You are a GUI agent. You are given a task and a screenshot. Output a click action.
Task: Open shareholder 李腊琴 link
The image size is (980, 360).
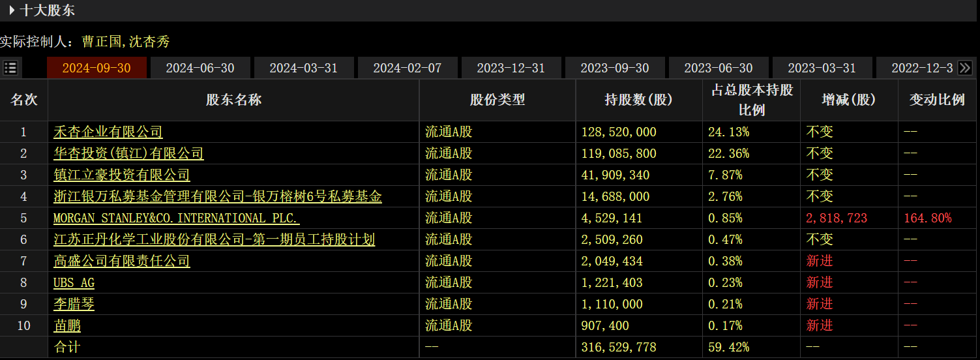74,305
